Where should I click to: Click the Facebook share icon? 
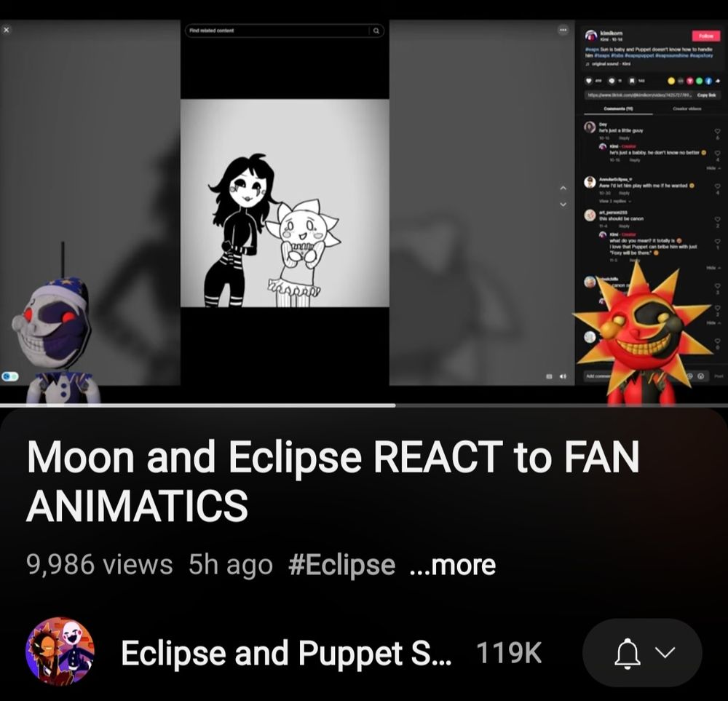pos(708,81)
